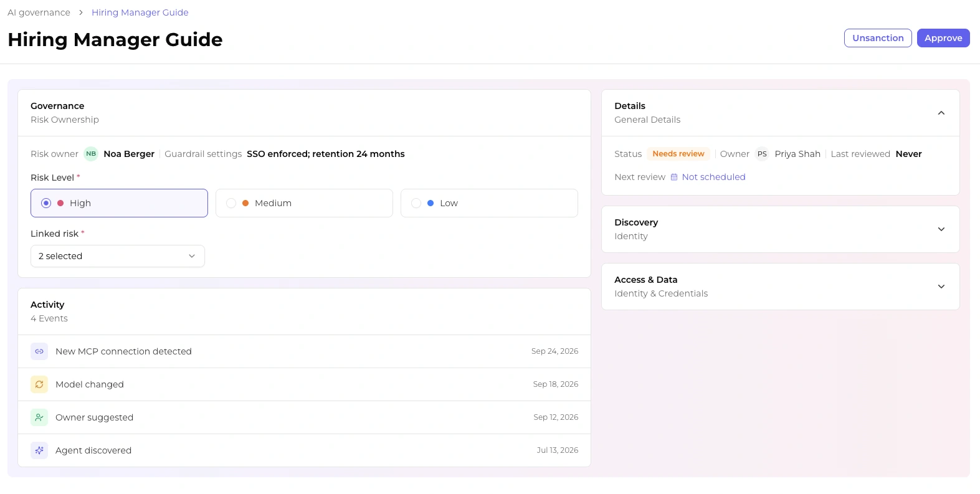The image size is (980, 494).
Task: Click the 4 Events activity count
Action: (49, 318)
